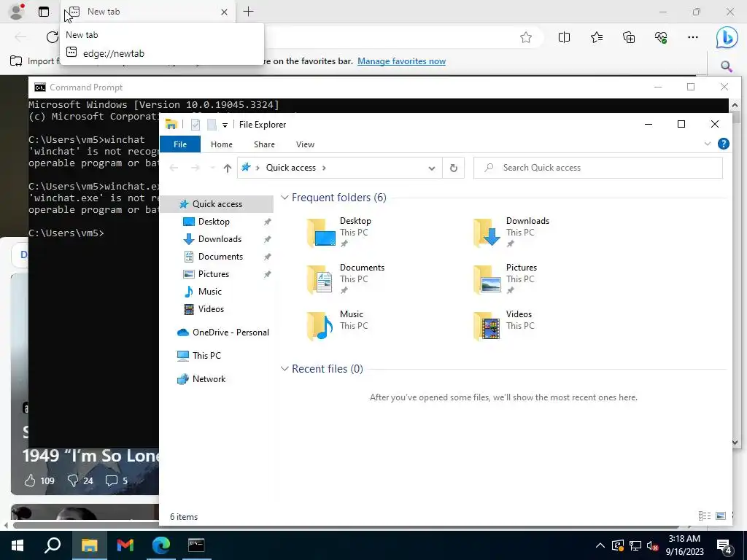This screenshot has width=747, height=560.
Task: Open Edge Favorites list icon
Action: [597, 37]
